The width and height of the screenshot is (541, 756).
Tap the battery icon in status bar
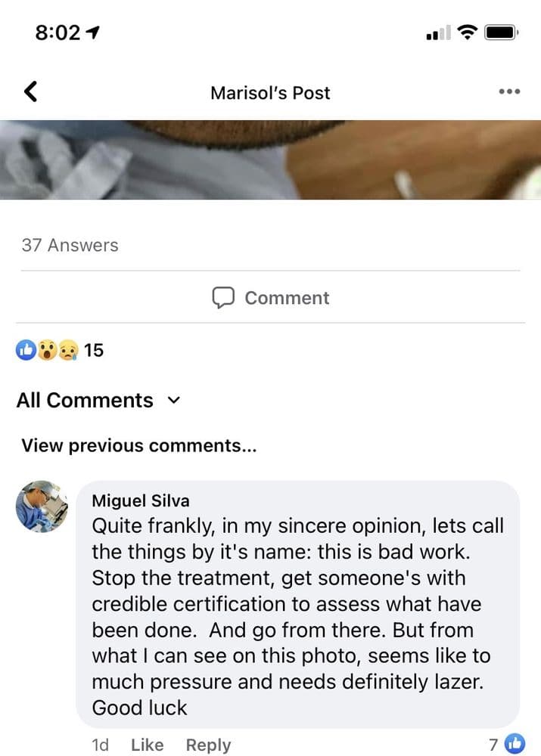click(x=502, y=33)
